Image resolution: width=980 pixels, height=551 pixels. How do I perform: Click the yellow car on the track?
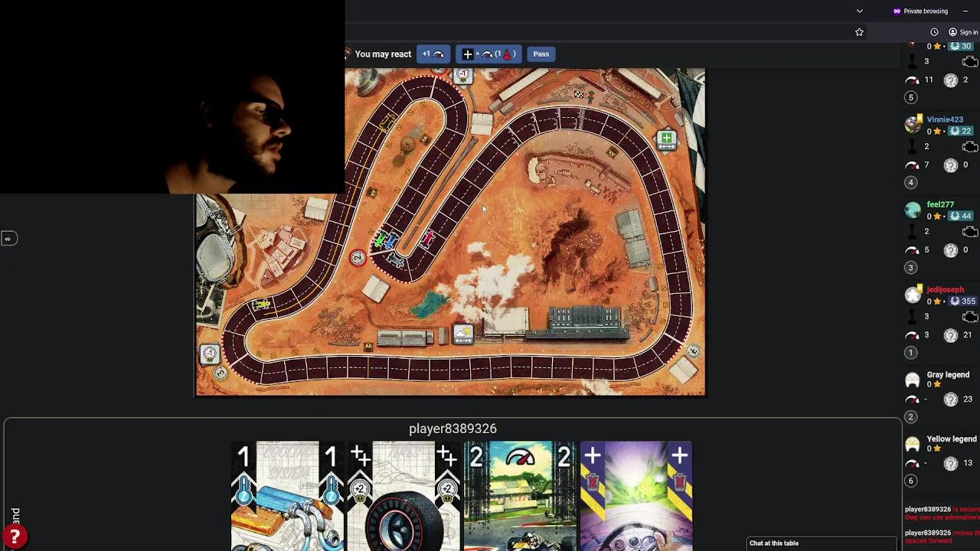263,305
